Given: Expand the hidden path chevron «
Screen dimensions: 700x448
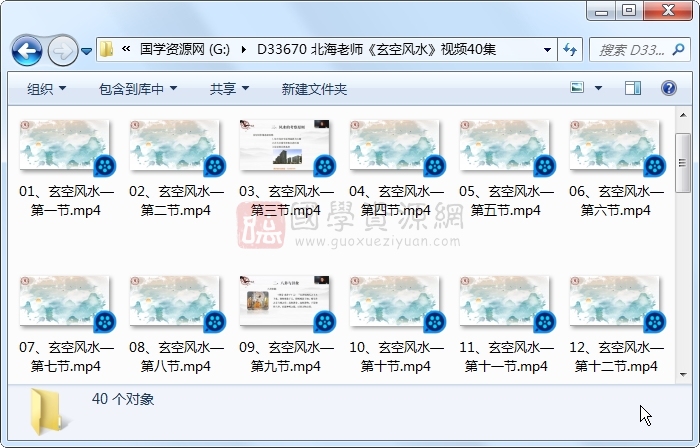Looking at the screenshot, I should click(x=126, y=49).
